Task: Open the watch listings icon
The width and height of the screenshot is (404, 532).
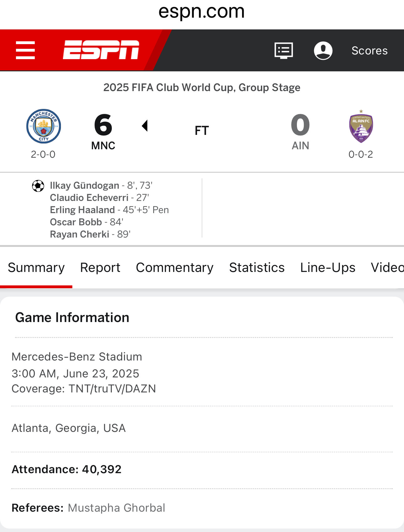Action: [x=284, y=50]
